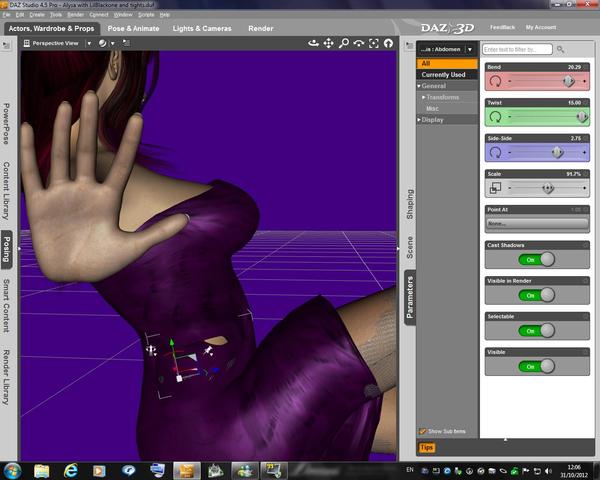
Task: Click the filter text input field
Action: 517,49
